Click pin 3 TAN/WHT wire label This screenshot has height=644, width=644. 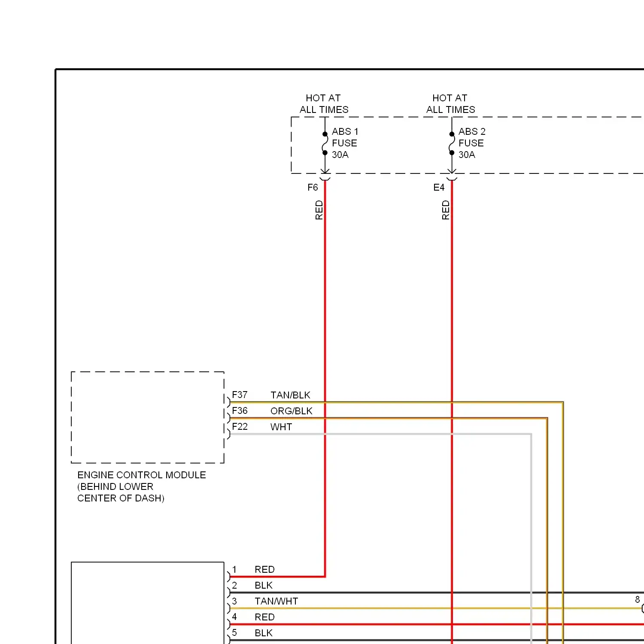click(x=276, y=601)
